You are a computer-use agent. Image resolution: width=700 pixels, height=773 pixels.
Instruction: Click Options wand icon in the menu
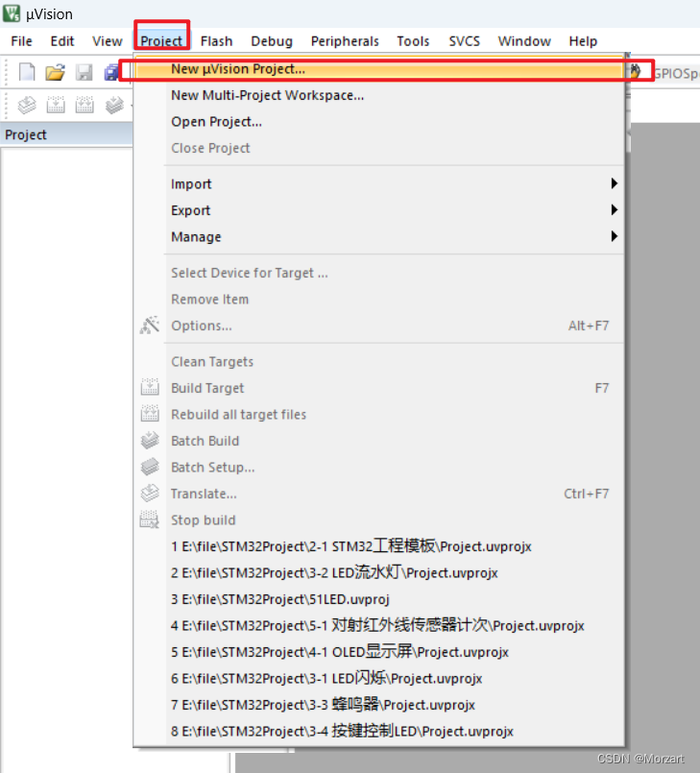point(150,326)
